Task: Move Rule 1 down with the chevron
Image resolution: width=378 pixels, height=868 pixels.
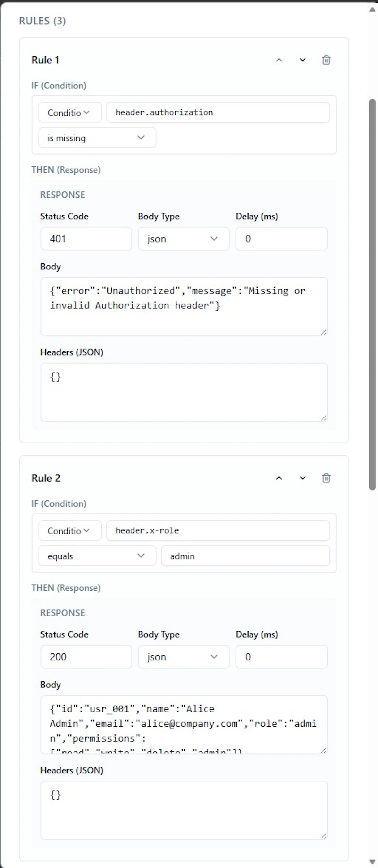Action: click(x=303, y=60)
